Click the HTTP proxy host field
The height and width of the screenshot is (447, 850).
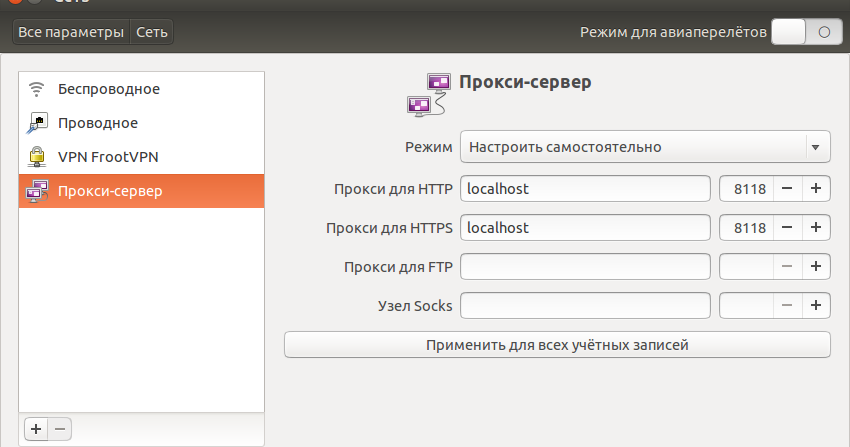585,189
